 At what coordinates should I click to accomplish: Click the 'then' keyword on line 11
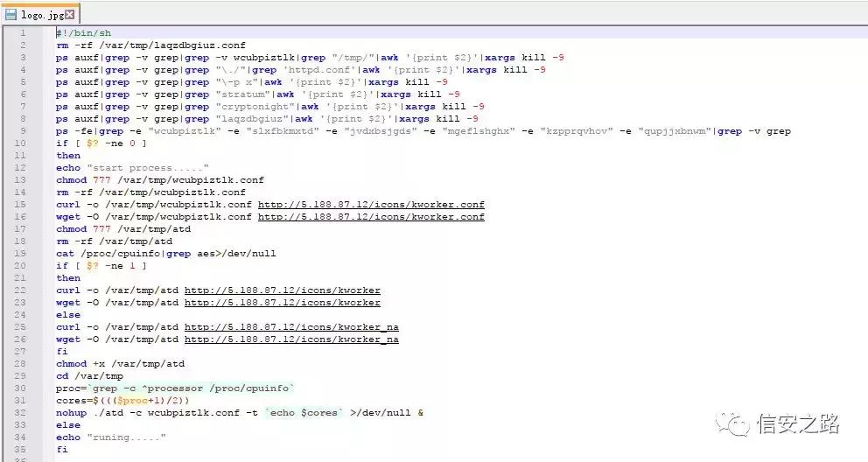(68, 156)
